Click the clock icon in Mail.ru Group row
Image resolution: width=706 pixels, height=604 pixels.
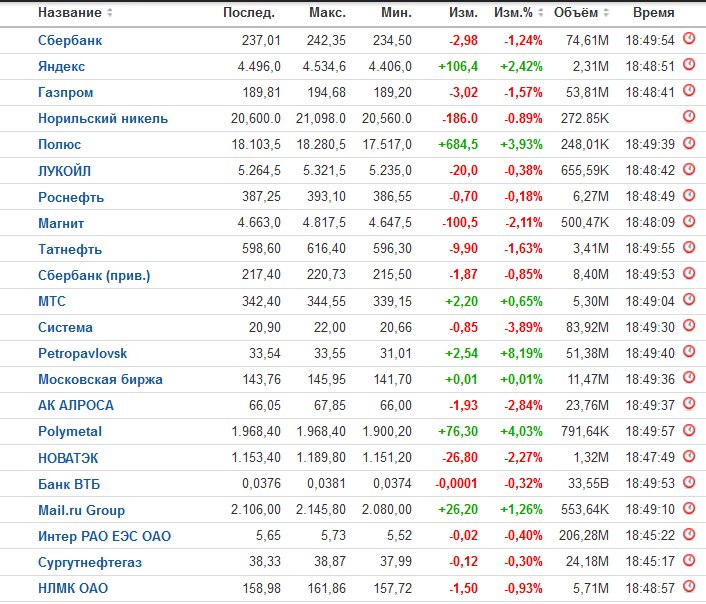[x=689, y=508]
